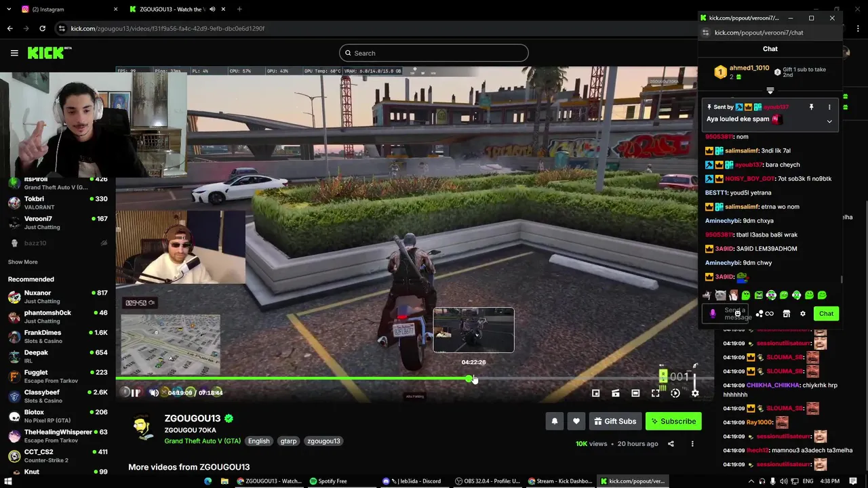Open a new browser tab
This screenshot has height=488, width=868.
click(x=239, y=9)
